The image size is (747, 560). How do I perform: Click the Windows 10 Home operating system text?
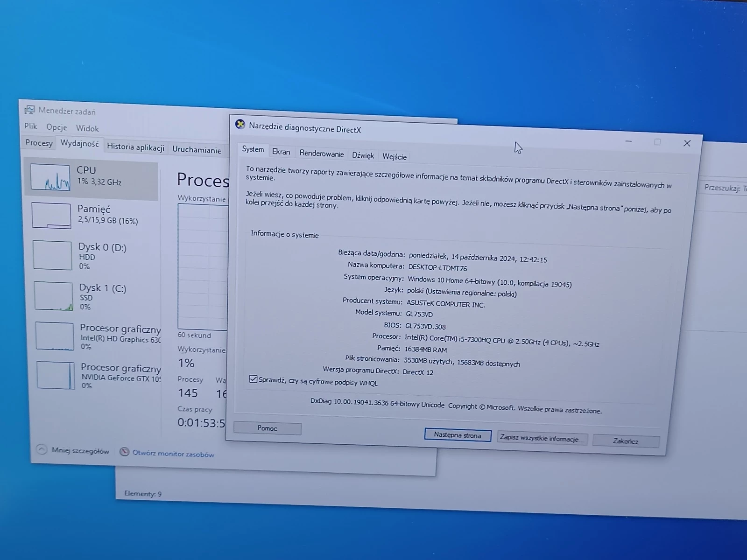489,281
